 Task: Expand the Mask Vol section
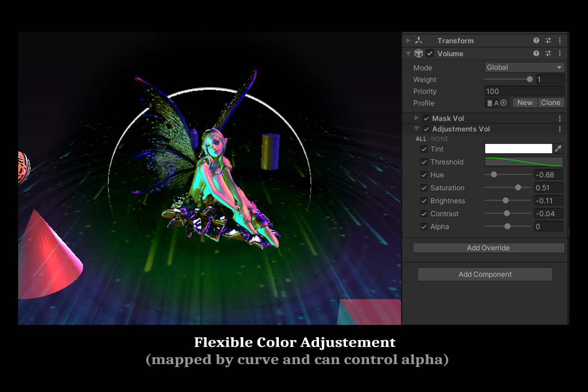coord(416,118)
